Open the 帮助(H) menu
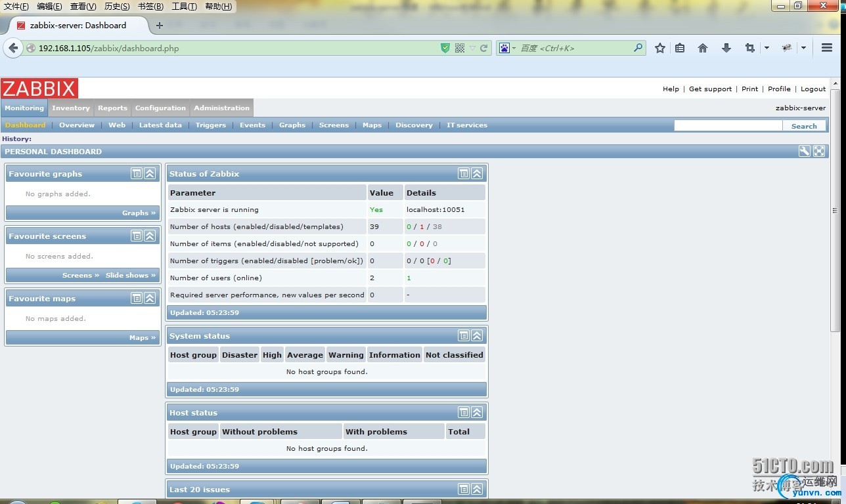This screenshot has height=504, width=846. [219, 7]
